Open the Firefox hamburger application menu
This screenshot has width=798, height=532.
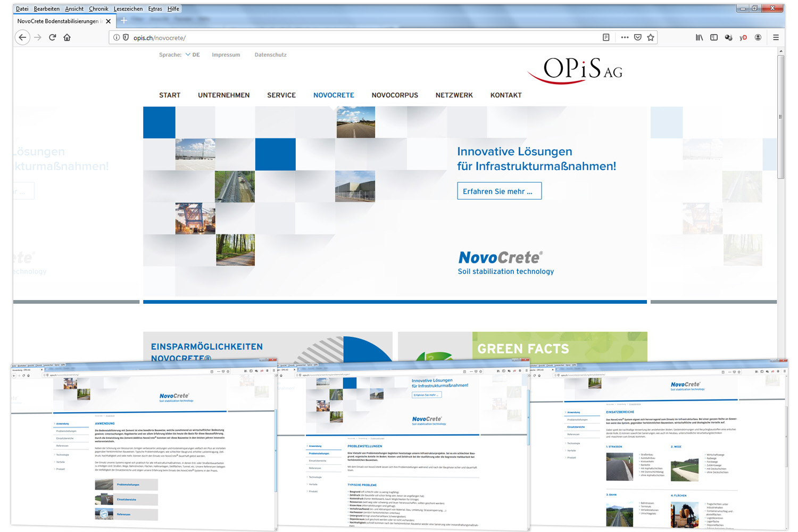pyautogui.click(x=776, y=37)
